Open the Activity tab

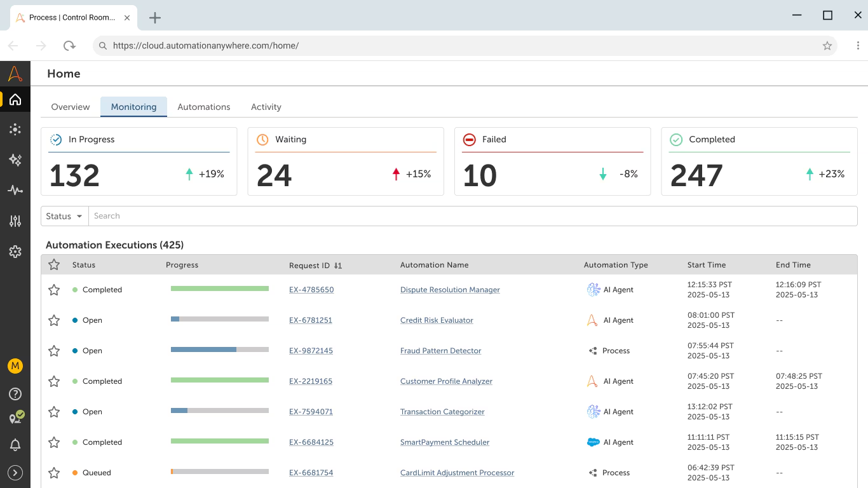[266, 107]
